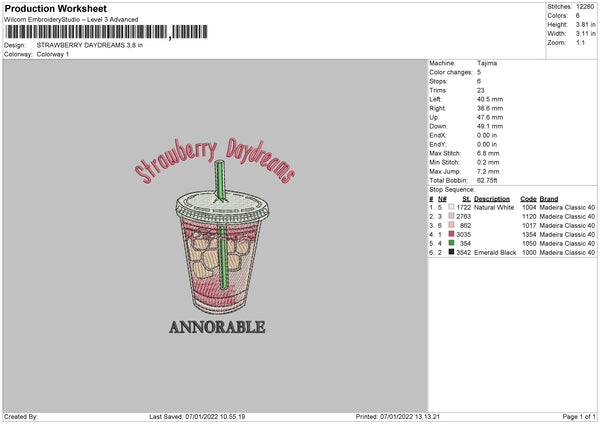Image resolution: width=600 pixels, height=424 pixels.
Task: Click the Stops label
Action: [438, 81]
